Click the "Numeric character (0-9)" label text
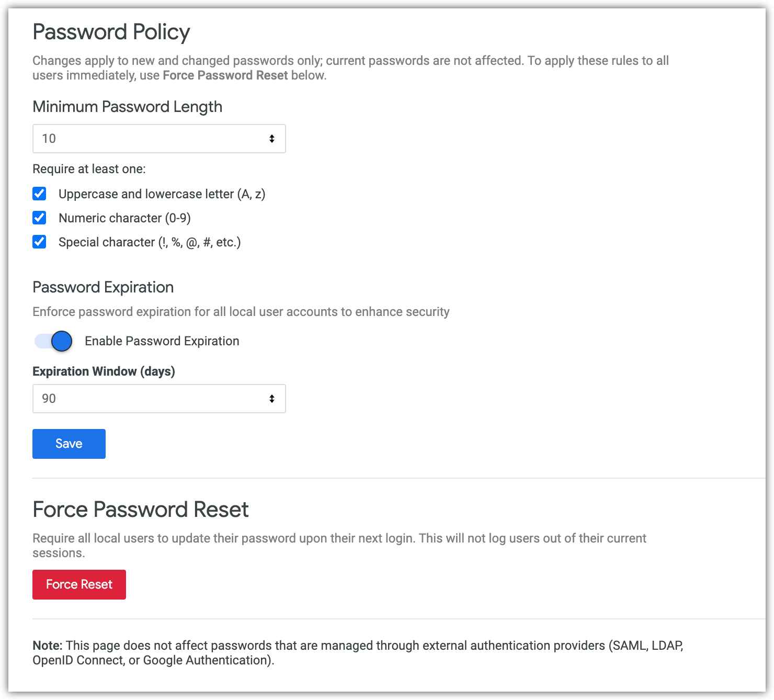The height and width of the screenshot is (700, 774). (x=124, y=218)
